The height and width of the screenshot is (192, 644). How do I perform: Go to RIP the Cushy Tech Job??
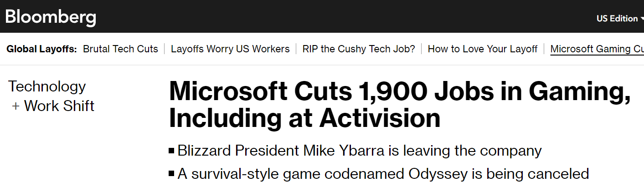(359, 49)
